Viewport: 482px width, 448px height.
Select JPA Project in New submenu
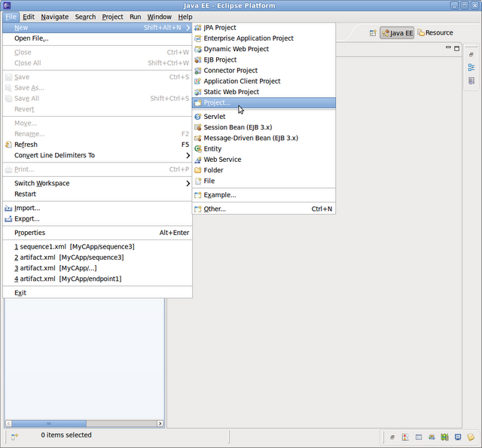click(264, 28)
